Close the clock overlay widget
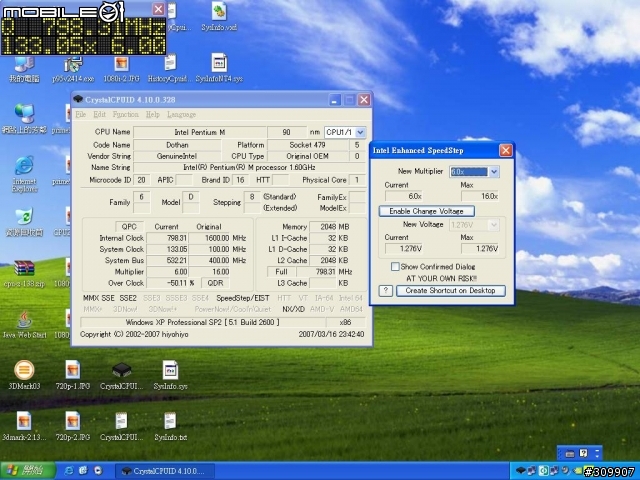Viewport: 640px width, 480px height. 158,9
